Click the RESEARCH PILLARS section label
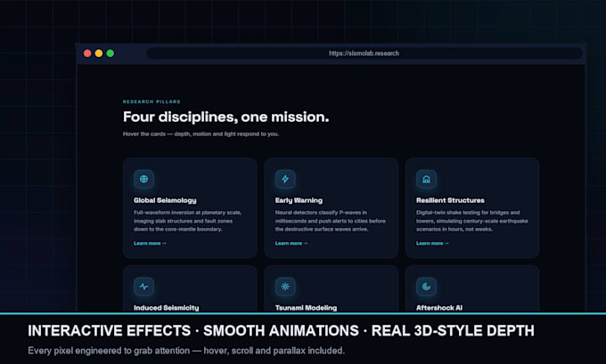606x364 pixels. [151, 101]
